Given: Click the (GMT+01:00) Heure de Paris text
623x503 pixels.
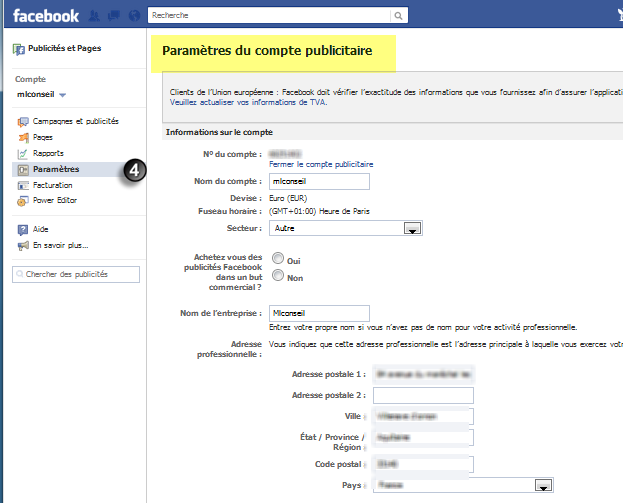Looking at the screenshot, I should [319, 211].
